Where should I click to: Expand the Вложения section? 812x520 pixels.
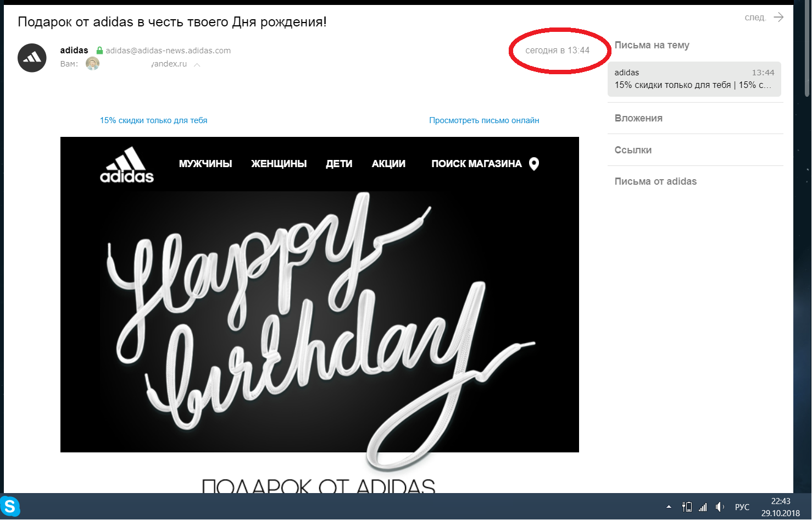pyautogui.click(x=638, y=118)
